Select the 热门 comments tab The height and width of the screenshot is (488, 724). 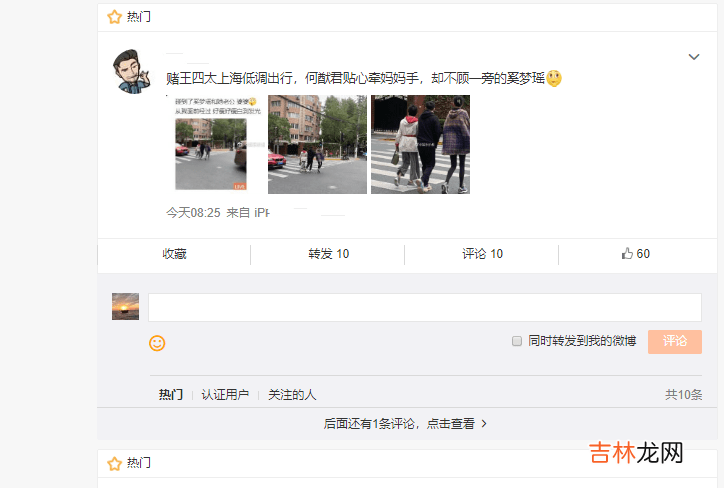click(x=171, y=395)
